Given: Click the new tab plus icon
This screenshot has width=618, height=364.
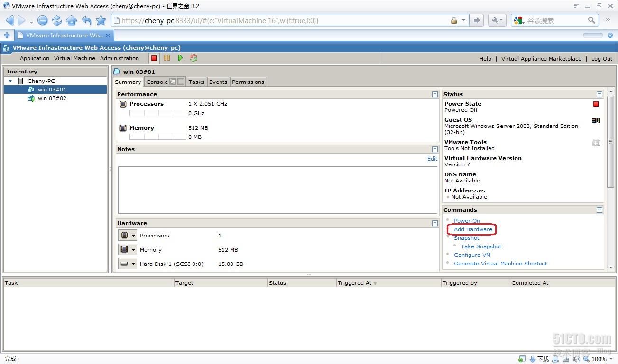Looking at the screenshot, I should [7, 36].
